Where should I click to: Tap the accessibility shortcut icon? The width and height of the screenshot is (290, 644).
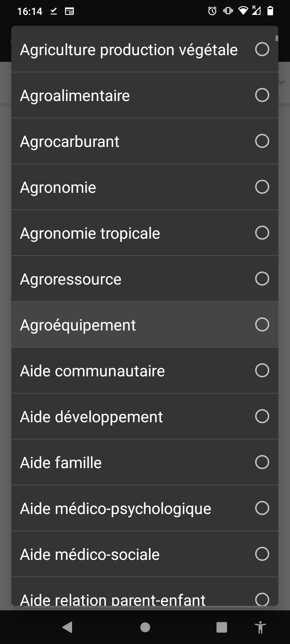click(261, 627)
